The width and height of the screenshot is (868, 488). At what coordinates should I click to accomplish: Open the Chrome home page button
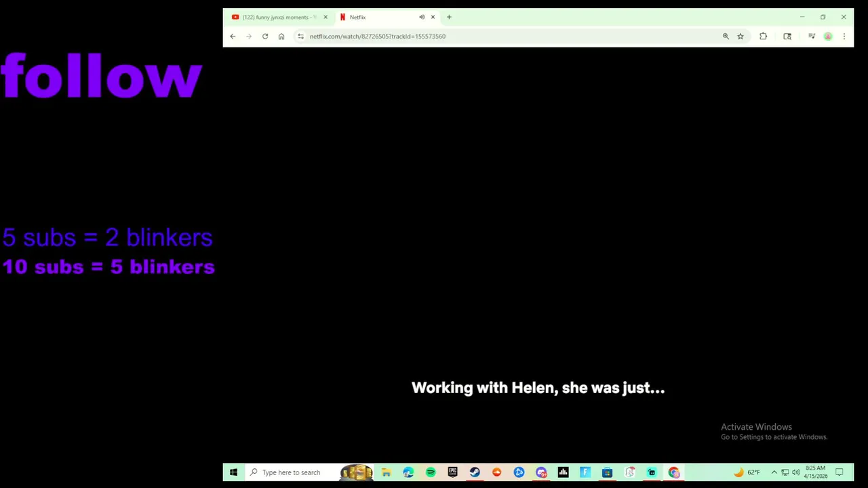(x=281, y=37)
